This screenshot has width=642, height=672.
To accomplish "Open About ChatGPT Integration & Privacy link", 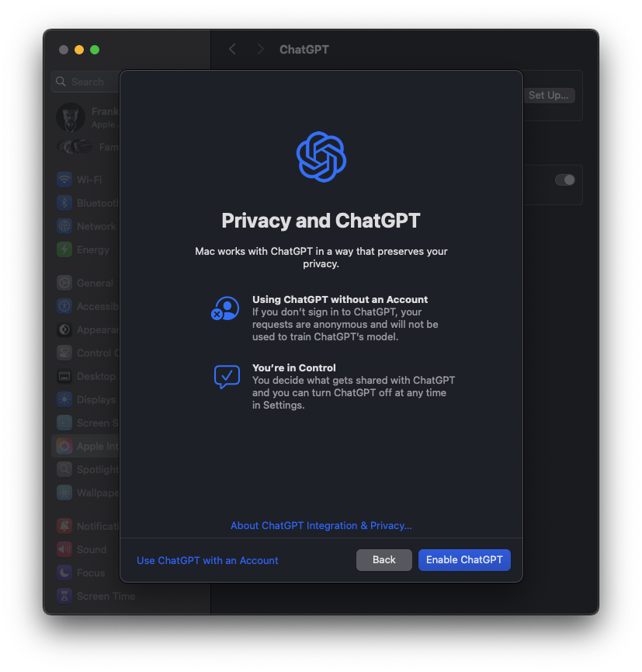I will tap(321, 525).
